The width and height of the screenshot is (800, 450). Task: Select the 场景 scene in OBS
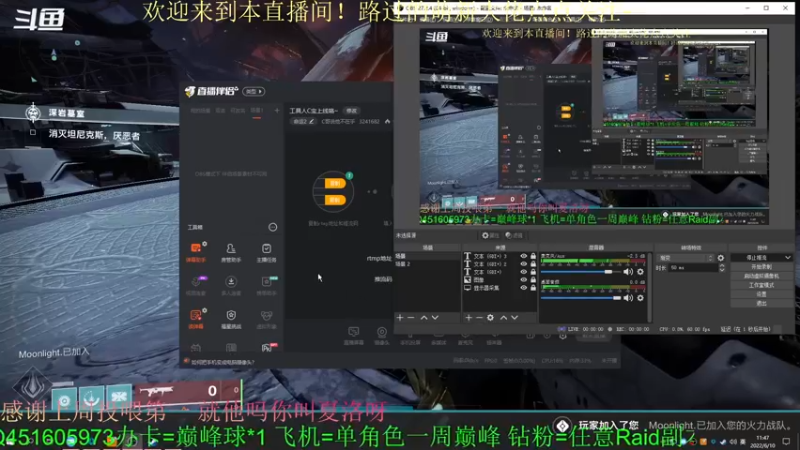click(427, 256)
